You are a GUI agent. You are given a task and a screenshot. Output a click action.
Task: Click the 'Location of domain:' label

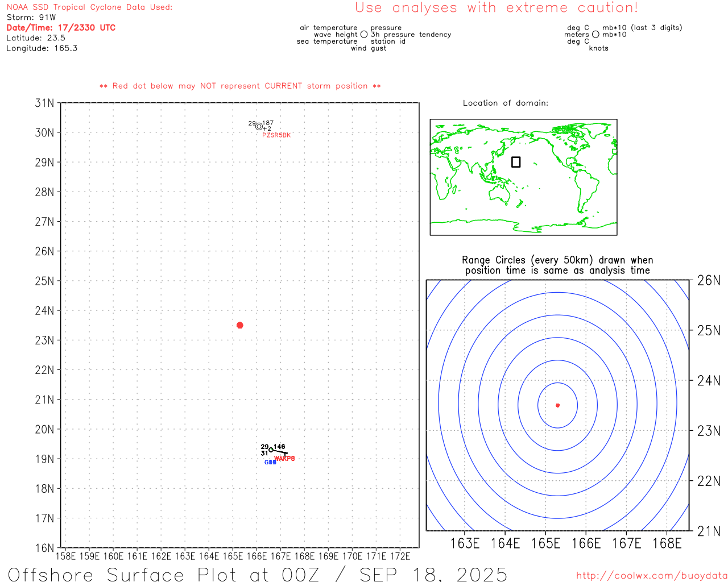tap(506, 103)
